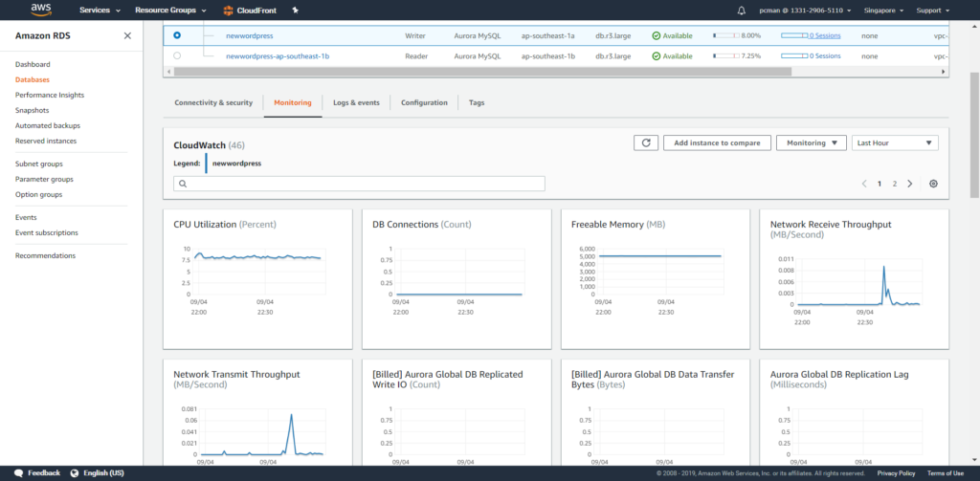The image size is (980, 481).
Task: Select the newwordpress radio button
Action: tap(177, 35)
